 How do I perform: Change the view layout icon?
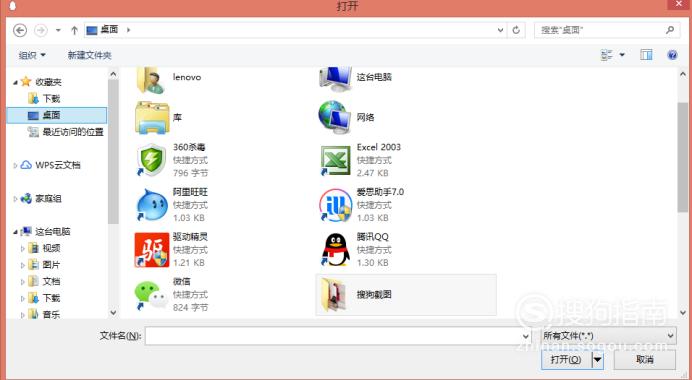point(607,55)
